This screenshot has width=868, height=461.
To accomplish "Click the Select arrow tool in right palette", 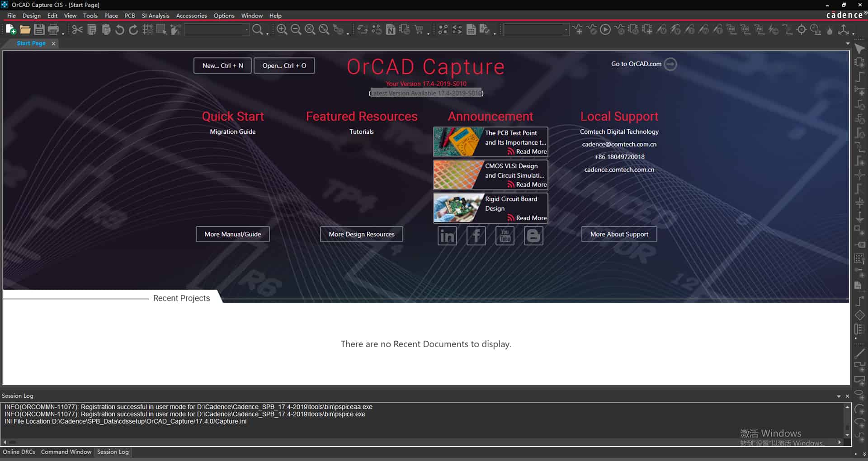I will click(859, 49).
